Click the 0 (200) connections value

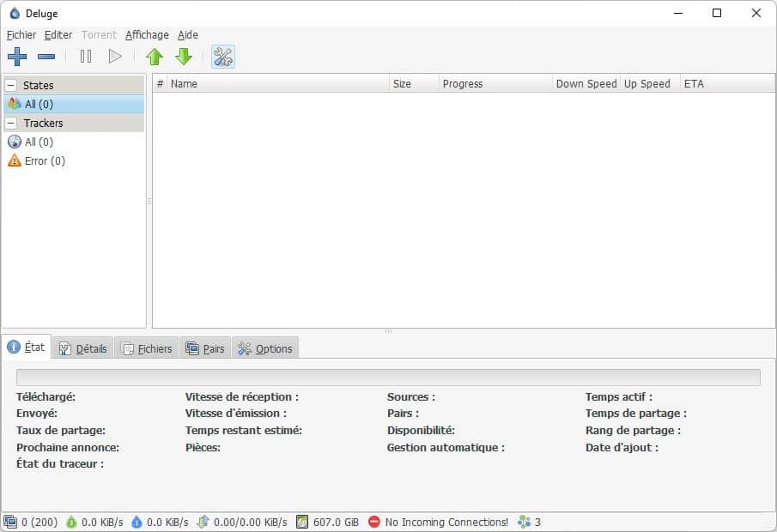tap(39, 522)
